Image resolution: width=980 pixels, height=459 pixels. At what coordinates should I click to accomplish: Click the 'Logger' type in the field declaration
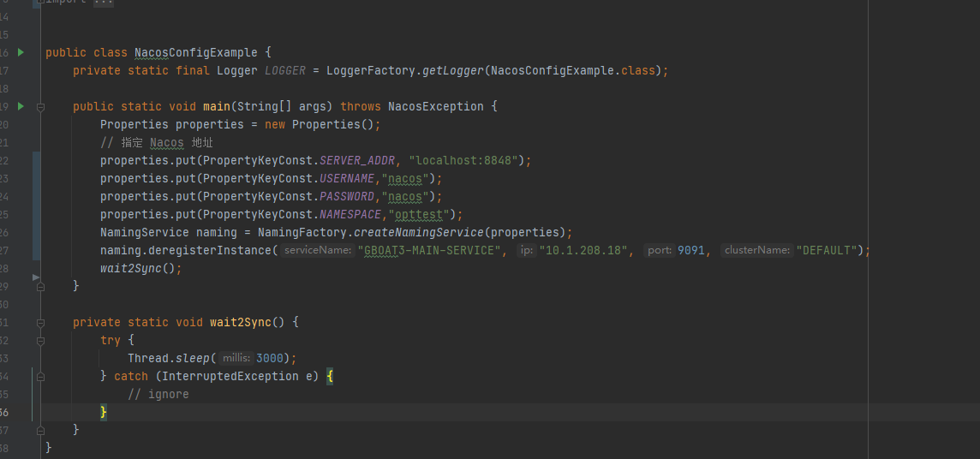[237, 70]
